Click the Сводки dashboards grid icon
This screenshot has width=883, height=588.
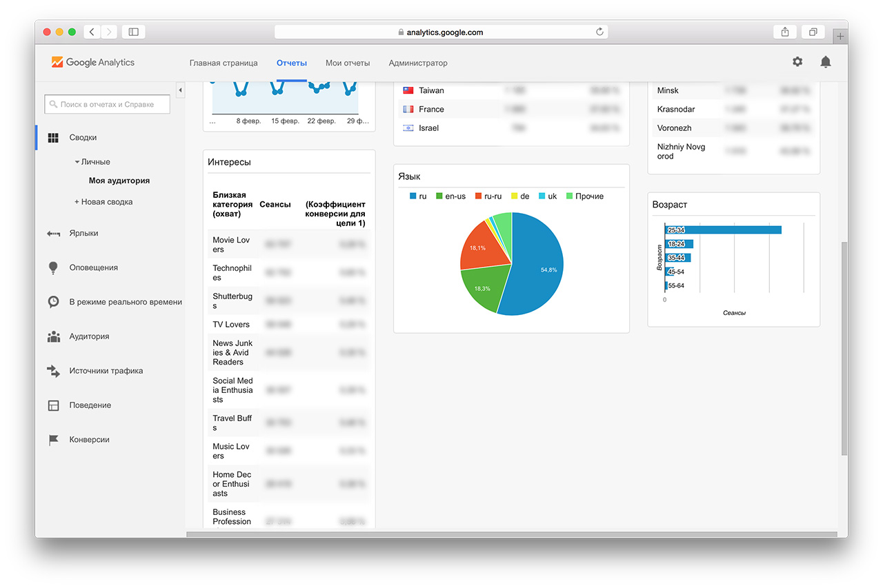53,138
